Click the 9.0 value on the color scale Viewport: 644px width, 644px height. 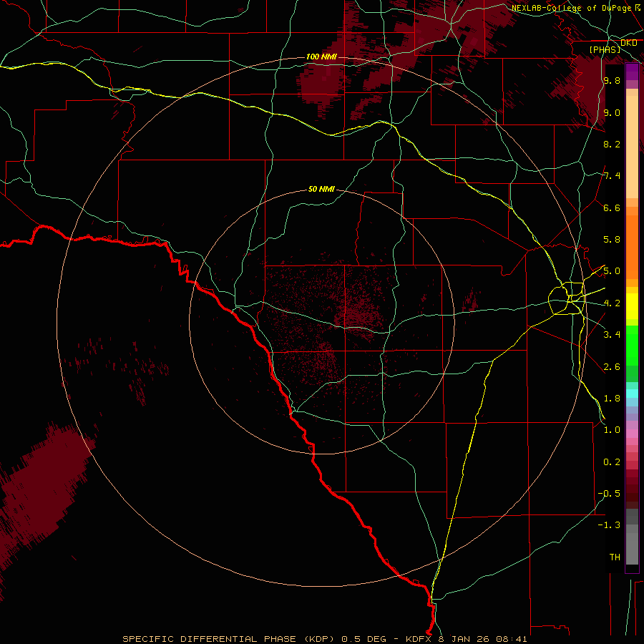612,112
